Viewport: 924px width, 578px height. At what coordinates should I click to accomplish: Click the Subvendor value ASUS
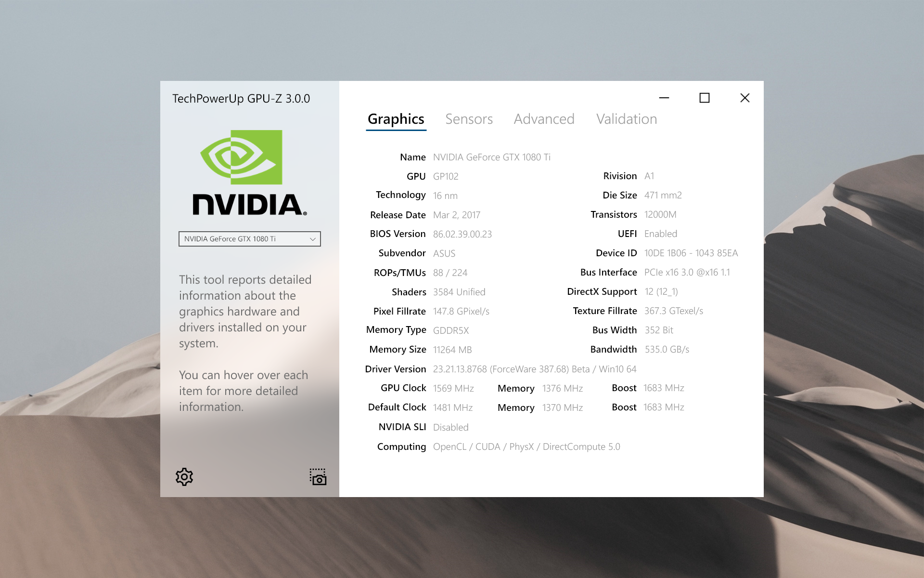click(x=444, y=253)
